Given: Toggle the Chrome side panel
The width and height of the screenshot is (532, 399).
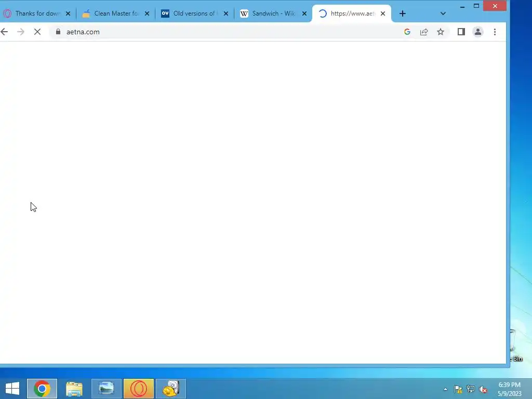Looking at the screenshot, I should pos(461,32).
